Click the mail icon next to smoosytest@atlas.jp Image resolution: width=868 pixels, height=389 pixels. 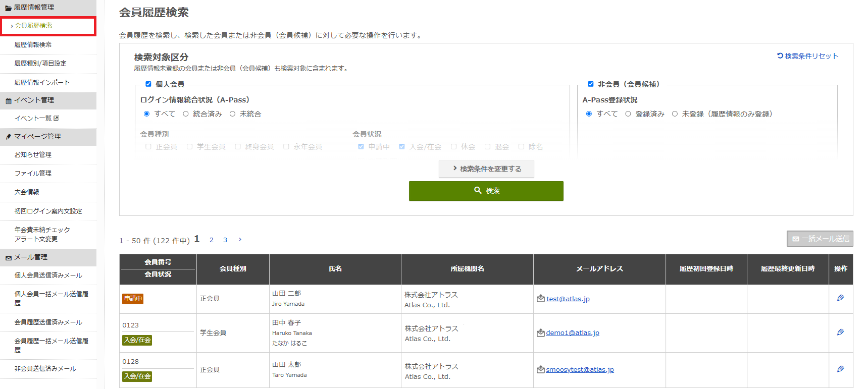coord(541,369)
